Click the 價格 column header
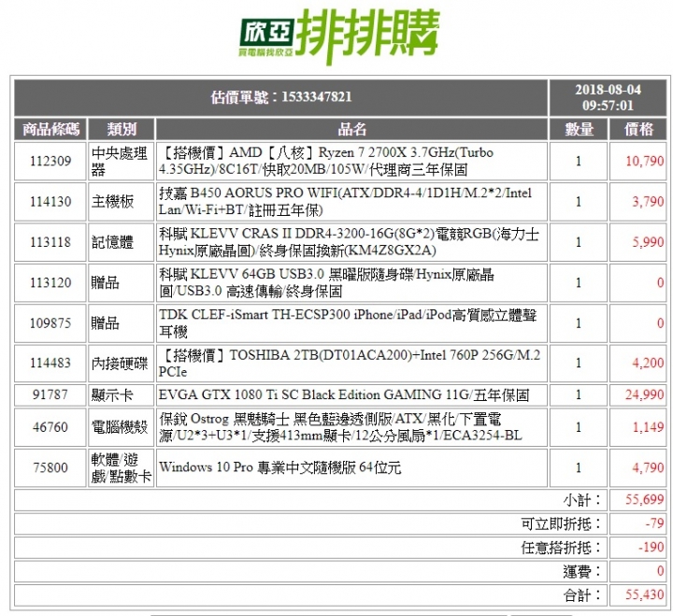This screenshot has height=616, width=673. pos(638,129)
